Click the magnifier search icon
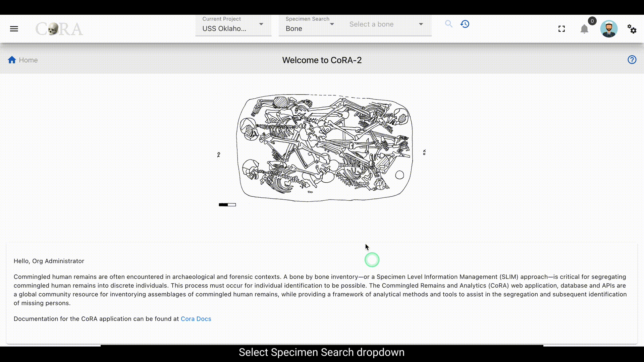This screenshot has width=644, height=362. [449, 24]
